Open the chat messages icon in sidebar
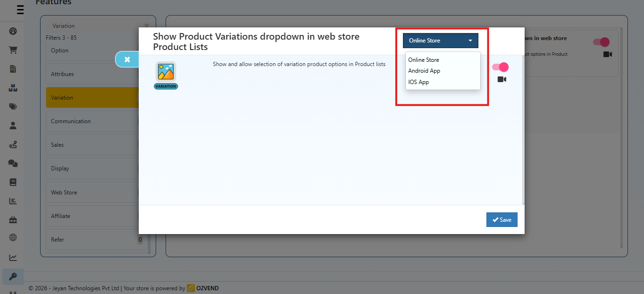The image size is (644, 294). (x=12, y=163)
